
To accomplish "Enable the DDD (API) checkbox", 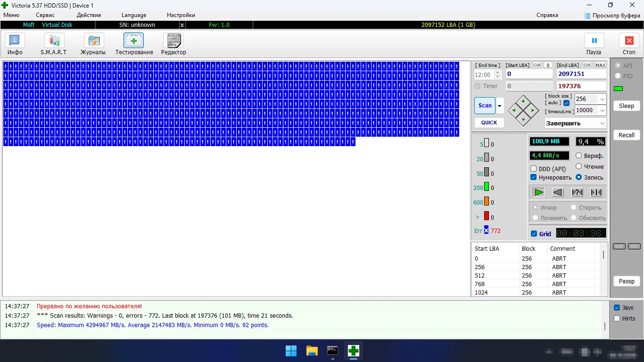I will point(533,169).
